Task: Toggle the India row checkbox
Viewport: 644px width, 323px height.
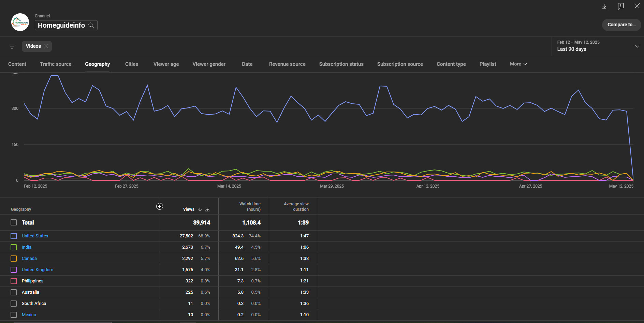Action: point(14,247)
